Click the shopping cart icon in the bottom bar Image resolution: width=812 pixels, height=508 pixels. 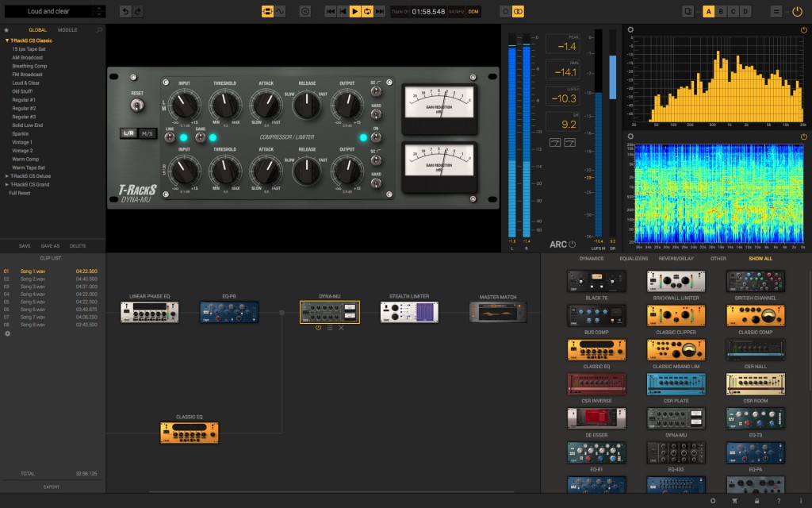pyautogui.click(x=733, y=501)
